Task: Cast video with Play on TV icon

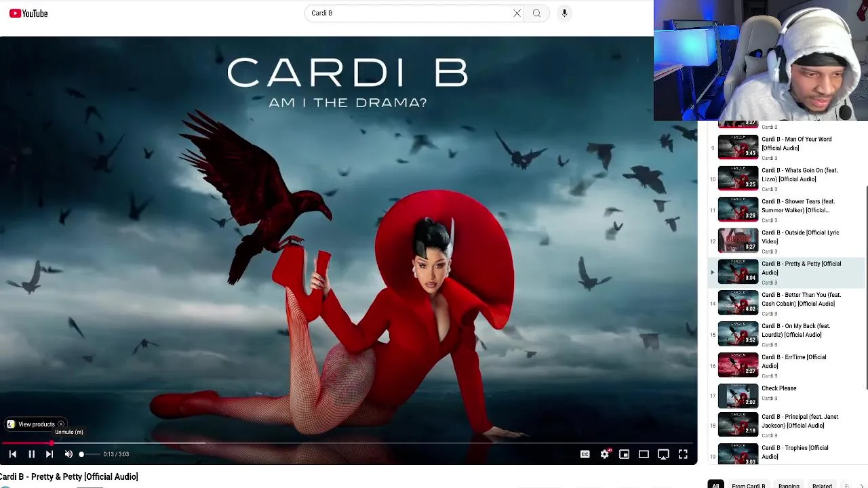Action: coord(663,454)
